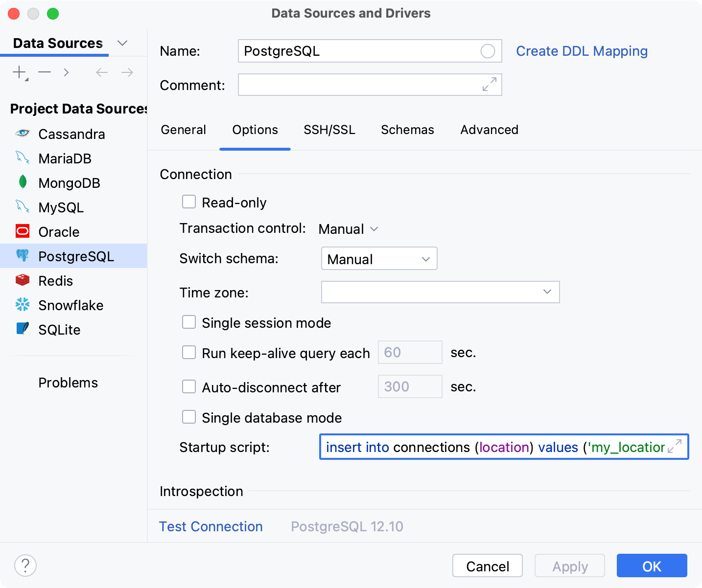Open the Time zone dropdown
This screenshot has height=588, width=702.
(547, 292)
